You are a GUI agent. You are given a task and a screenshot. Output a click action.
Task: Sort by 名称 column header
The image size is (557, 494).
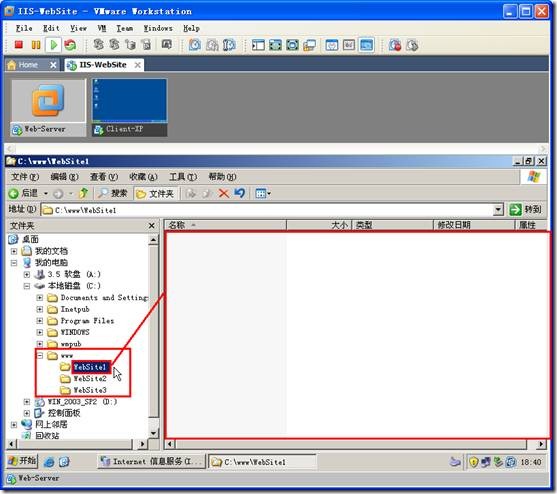[225, 225]
